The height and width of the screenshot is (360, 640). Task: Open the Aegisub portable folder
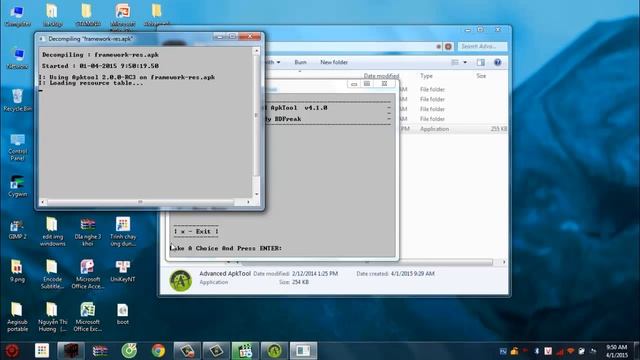17,317
